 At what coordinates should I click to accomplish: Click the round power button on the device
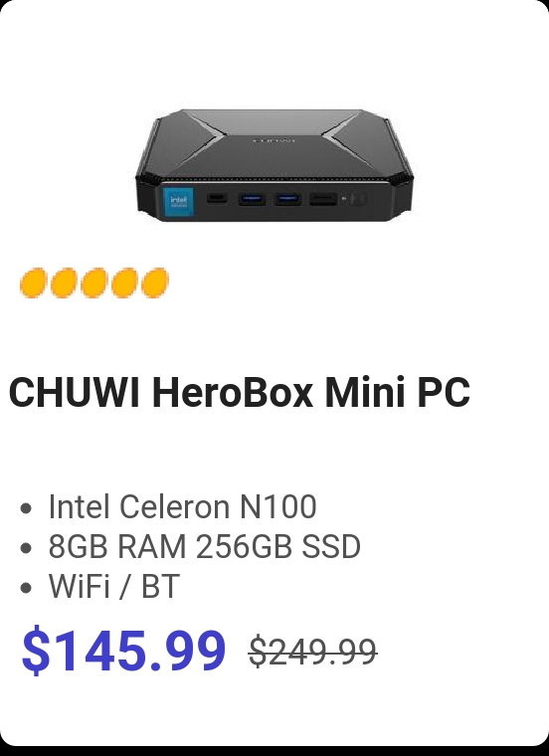click(359, 198)
